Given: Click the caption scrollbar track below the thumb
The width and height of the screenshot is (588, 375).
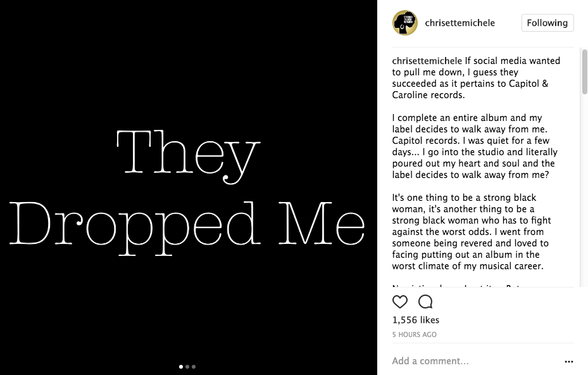Looking at the screenshot, I should point(584,190).
